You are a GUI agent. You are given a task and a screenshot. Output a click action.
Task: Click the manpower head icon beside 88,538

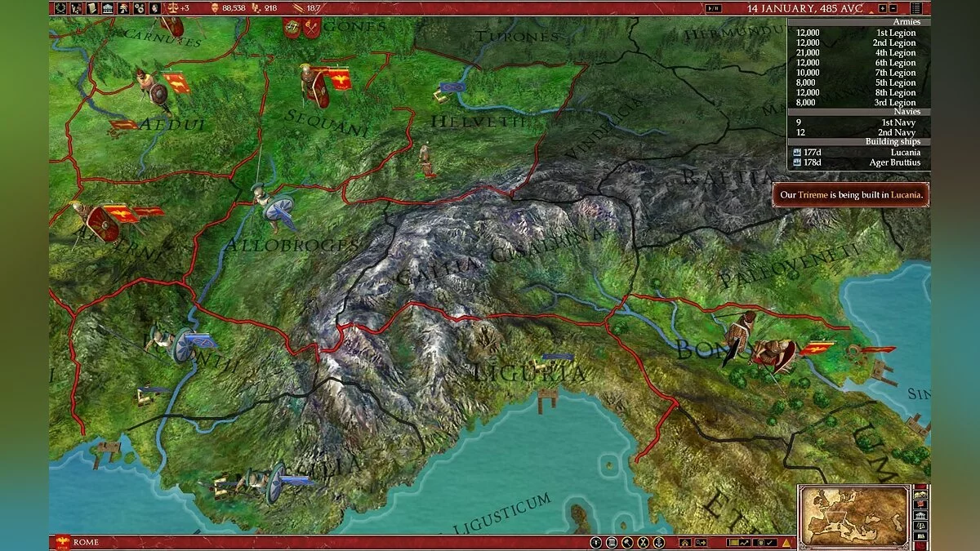tap(216, 8)
